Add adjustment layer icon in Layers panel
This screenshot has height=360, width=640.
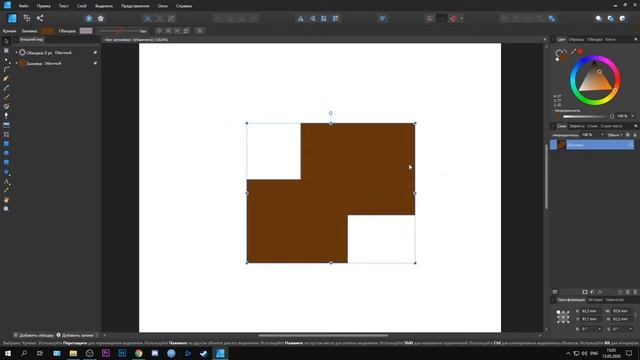pyautogui.click(x=592, y=292)
